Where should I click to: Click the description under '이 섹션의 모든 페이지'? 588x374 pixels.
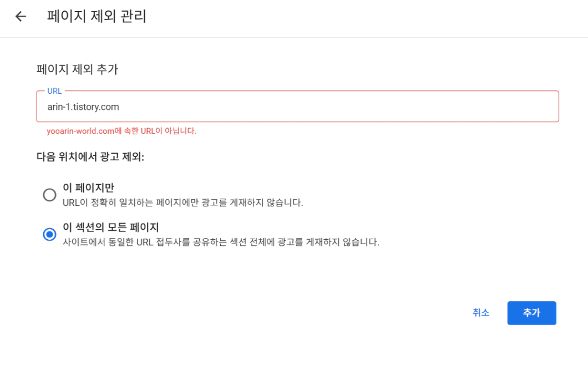pyautogui.click(x=221, y=242)
